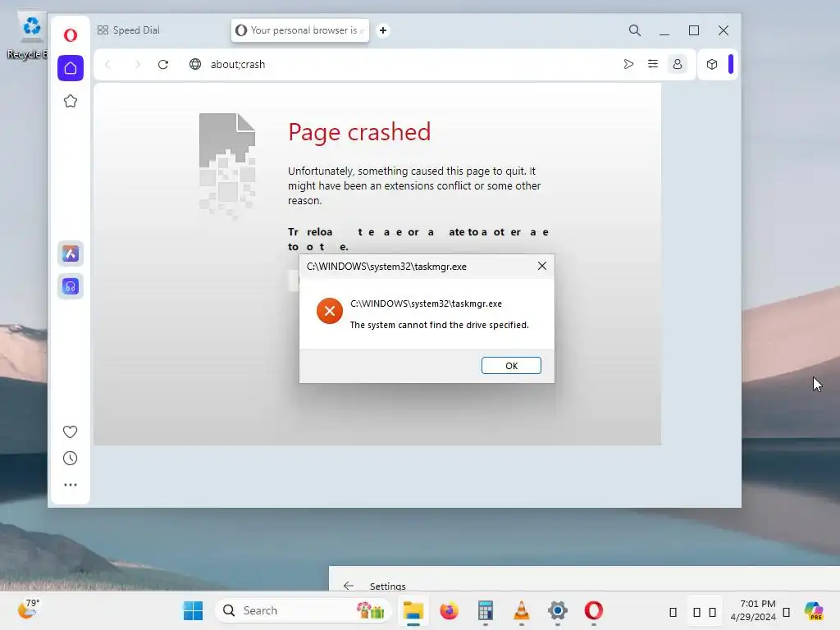Open the Extensions cube icon
The image size is (840, 630).
tap(711, 64)
